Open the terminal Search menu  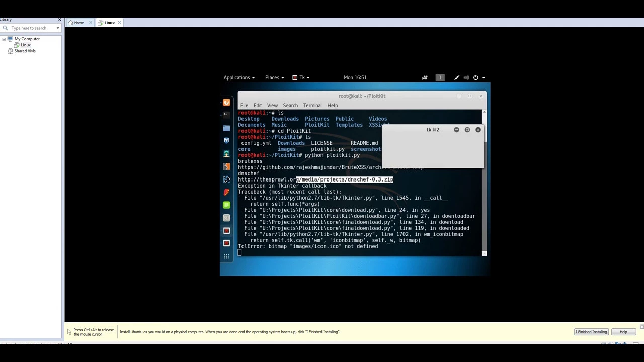tap(290, 105)
